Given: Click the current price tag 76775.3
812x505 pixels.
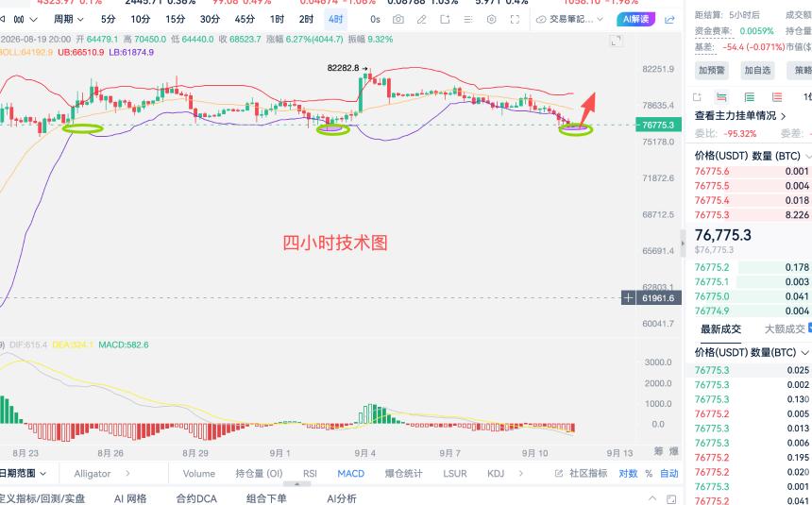Looking at the screenshot, I should coord(658,125).
